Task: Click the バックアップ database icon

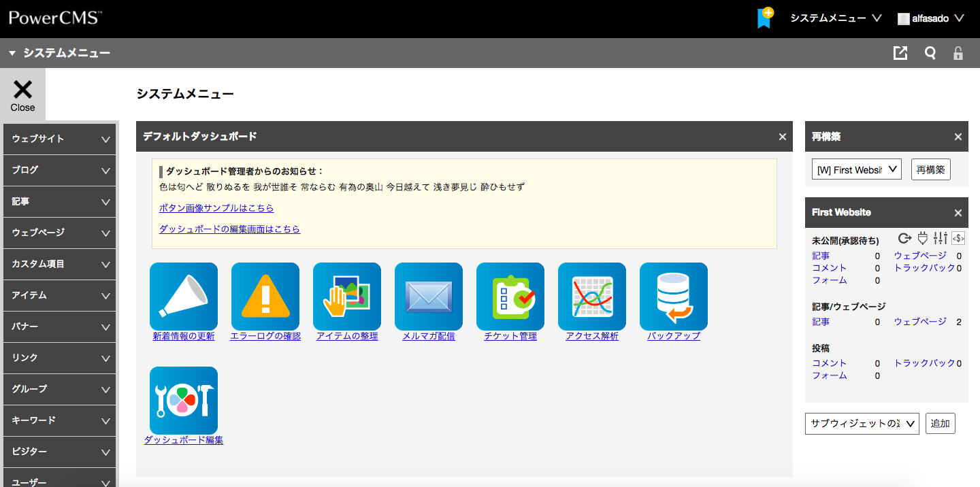Action: tap(674, 297)
